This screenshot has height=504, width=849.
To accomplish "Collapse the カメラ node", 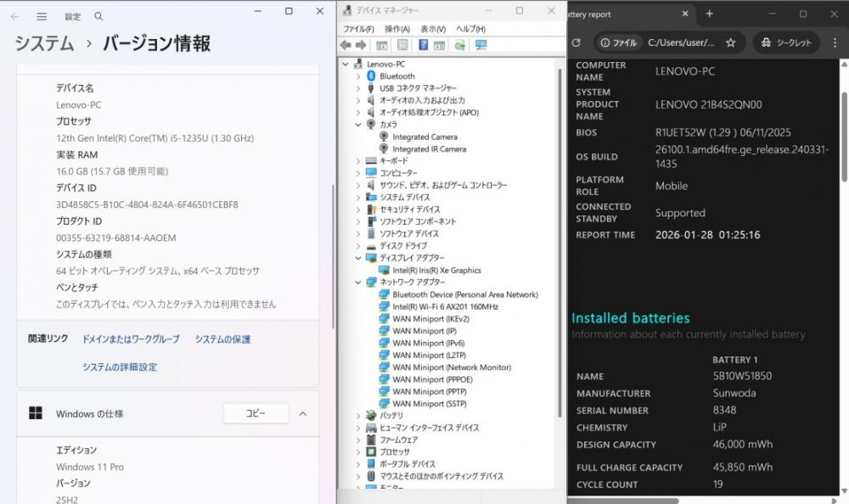I will pyautogui.click(x=358, y=125).
